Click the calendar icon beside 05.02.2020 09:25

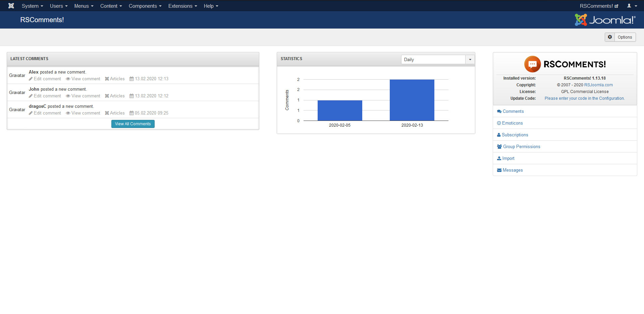[x=131, y=113]
